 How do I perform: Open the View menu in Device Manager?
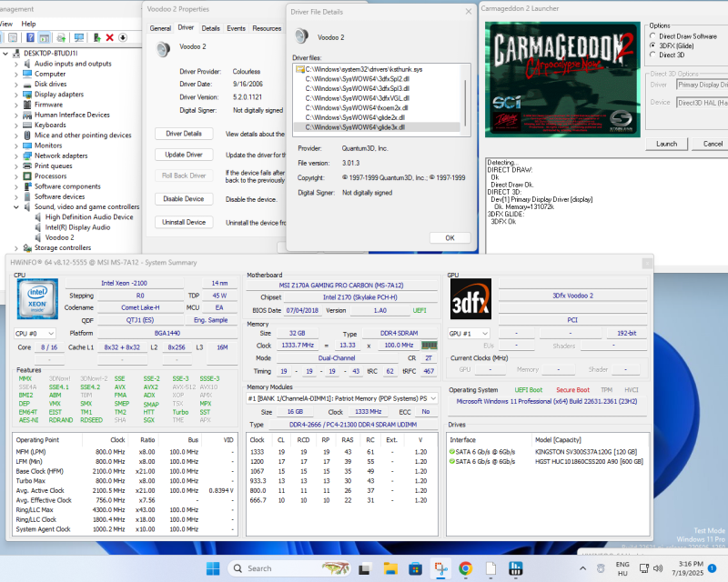(x=6, y=24)
